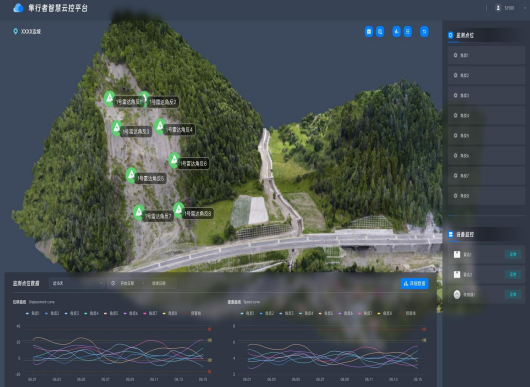Click the username text beside the avatar
The image size is (530, 387).
pos(509,8)
